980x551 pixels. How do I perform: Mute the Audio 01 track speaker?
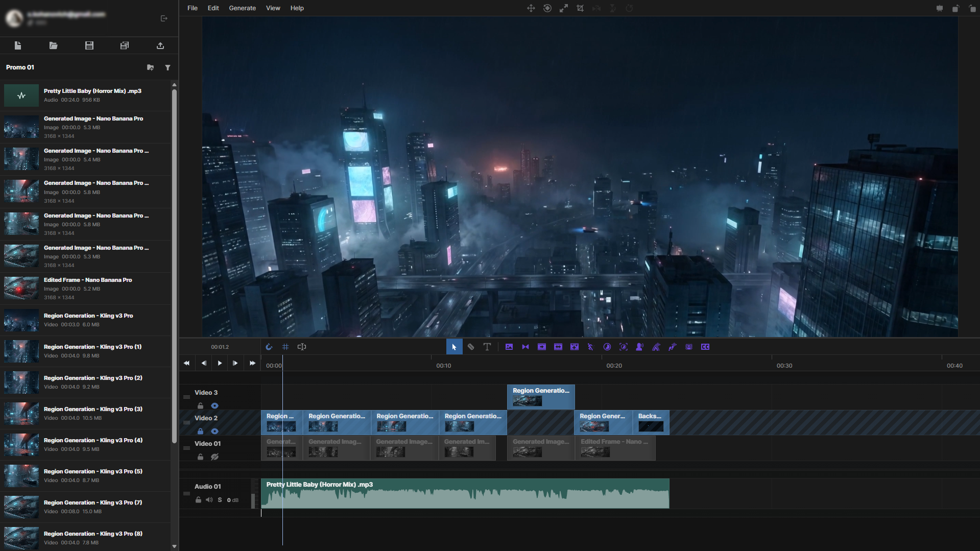[x=209, y=500]
